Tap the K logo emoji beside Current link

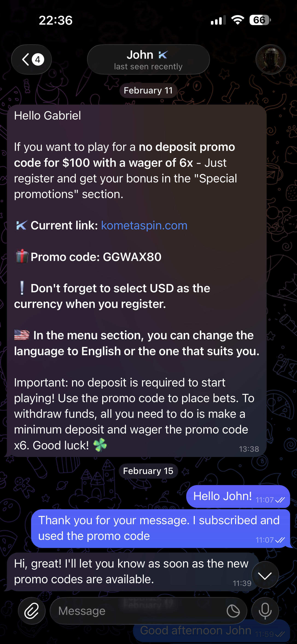coord(21,225)
